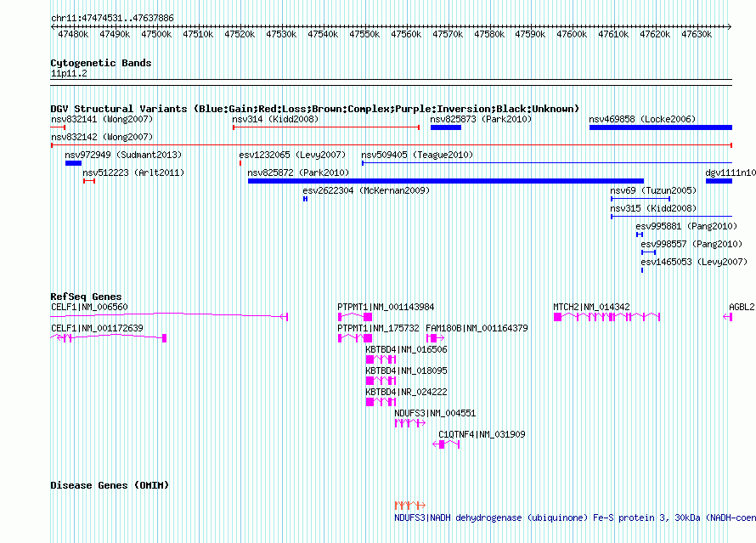Click the chr11:47474531..47637886 coordinate label
The width and height of the screenshot is (756, 543).
[112, 18]
